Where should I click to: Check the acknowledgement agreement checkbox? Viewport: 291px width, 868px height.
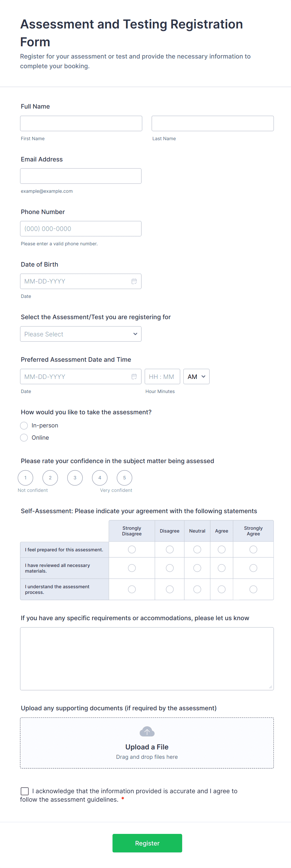(25, 791)
